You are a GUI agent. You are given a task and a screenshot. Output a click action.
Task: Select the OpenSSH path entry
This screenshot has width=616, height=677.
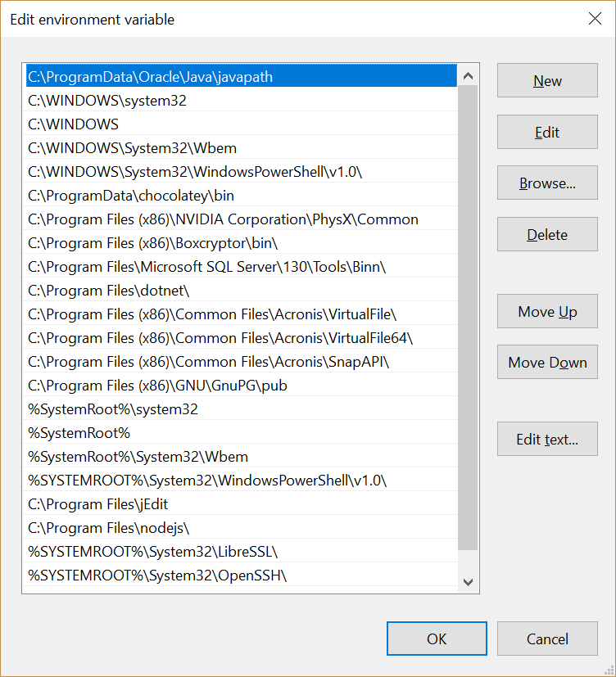click(157, 575)
